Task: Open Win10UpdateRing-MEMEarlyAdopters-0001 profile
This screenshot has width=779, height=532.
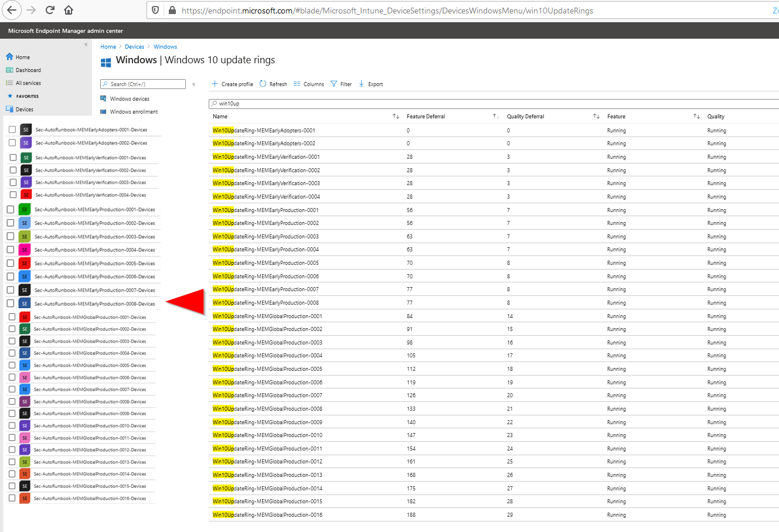Action: coord(264,130)
